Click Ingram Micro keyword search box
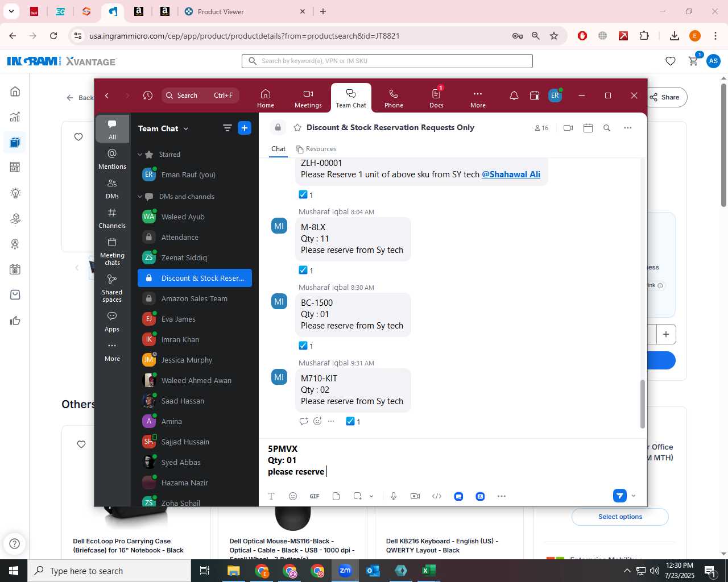This screenshot has height=582, width=728. tap(387, 61)
